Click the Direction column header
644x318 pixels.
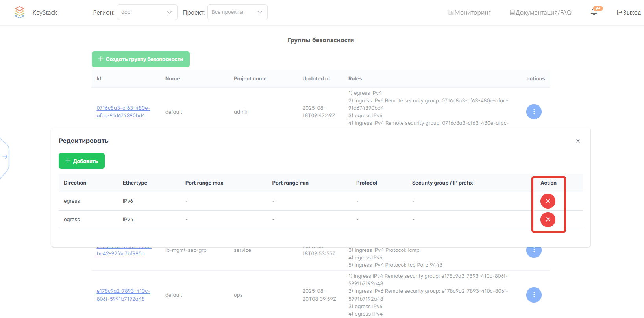[75, 183]
